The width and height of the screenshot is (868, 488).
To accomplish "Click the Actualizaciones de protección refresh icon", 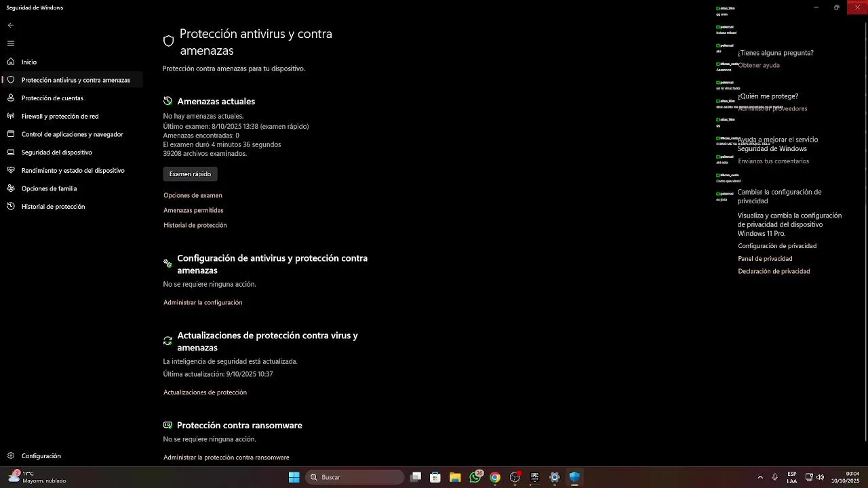I will pyautogui.click(x=167, y=341).
